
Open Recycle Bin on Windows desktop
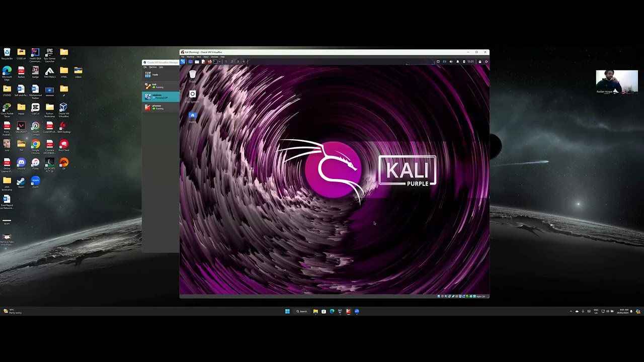[7, 54]
